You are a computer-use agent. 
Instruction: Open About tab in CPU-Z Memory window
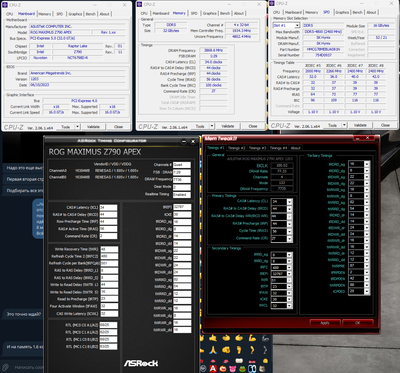click(239, 13)
